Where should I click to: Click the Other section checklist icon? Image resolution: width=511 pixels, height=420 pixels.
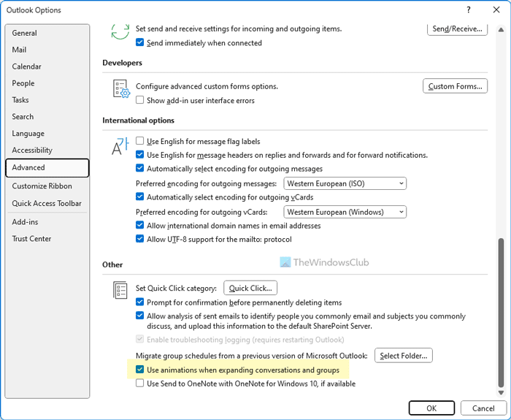pyautogui.click(x=120, y=290)
